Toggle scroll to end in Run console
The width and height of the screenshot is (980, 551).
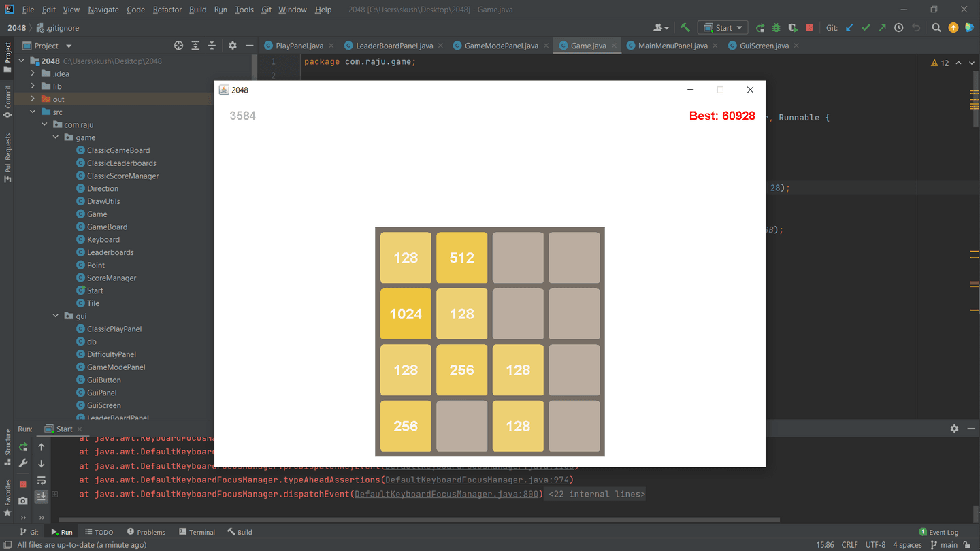42,497
